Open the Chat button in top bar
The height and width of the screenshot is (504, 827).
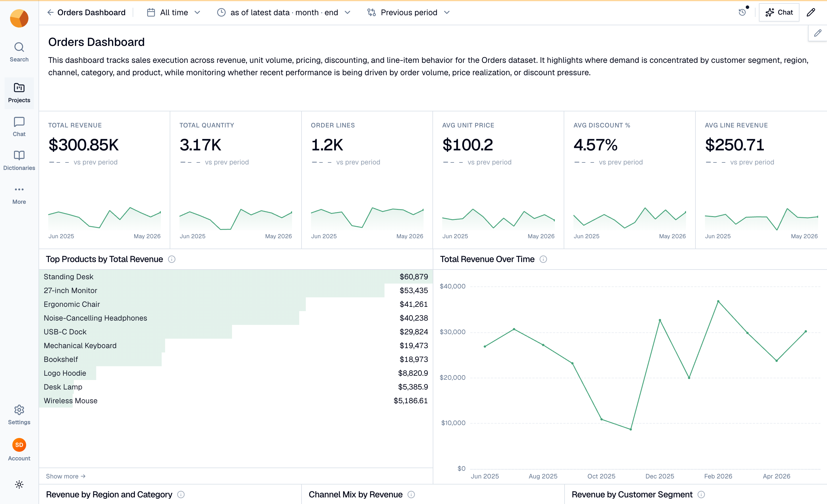pyautogui.click(x=779, y=12)
